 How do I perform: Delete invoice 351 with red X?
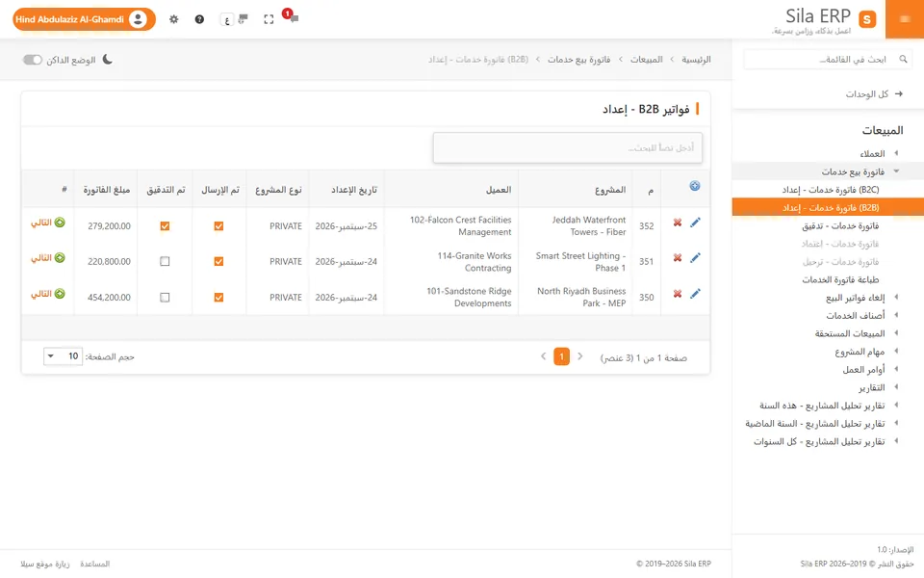point(678,258)
